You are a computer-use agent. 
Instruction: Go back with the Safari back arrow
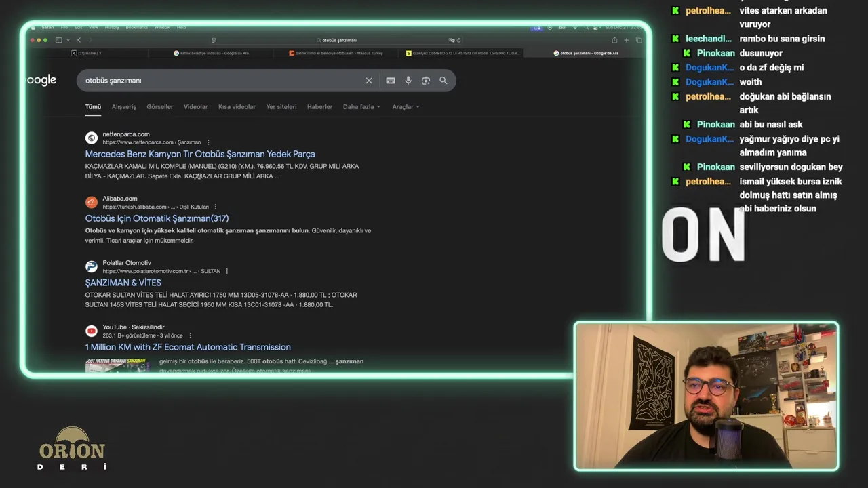(x=79, y=40)
